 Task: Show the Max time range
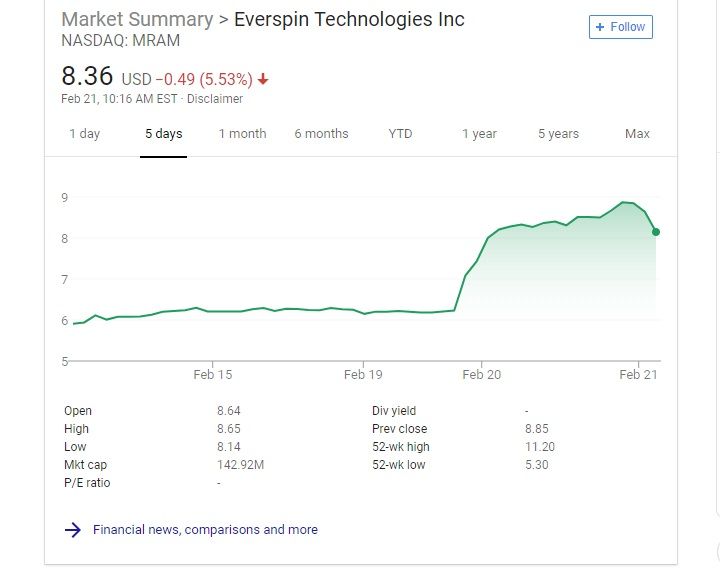pyautogui.click(x=637, y=134)
